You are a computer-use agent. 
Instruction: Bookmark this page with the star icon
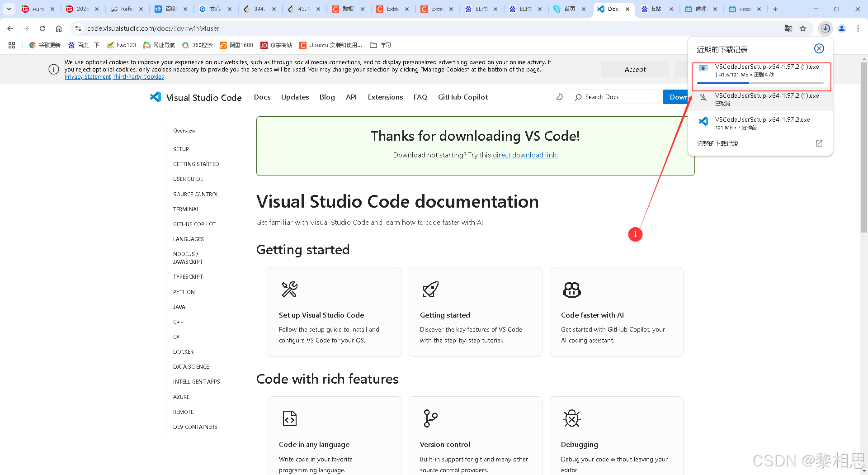(x=803, y=28)
